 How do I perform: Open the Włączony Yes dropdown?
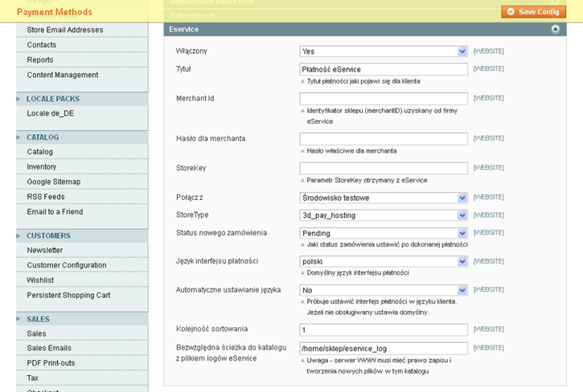coord(384,51)
